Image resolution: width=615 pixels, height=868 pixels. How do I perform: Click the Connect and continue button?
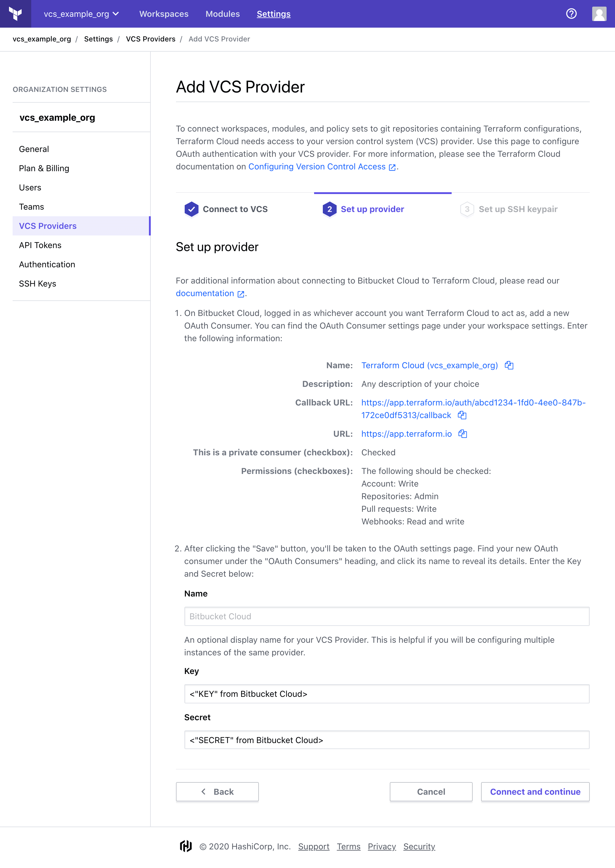(535, 792)
